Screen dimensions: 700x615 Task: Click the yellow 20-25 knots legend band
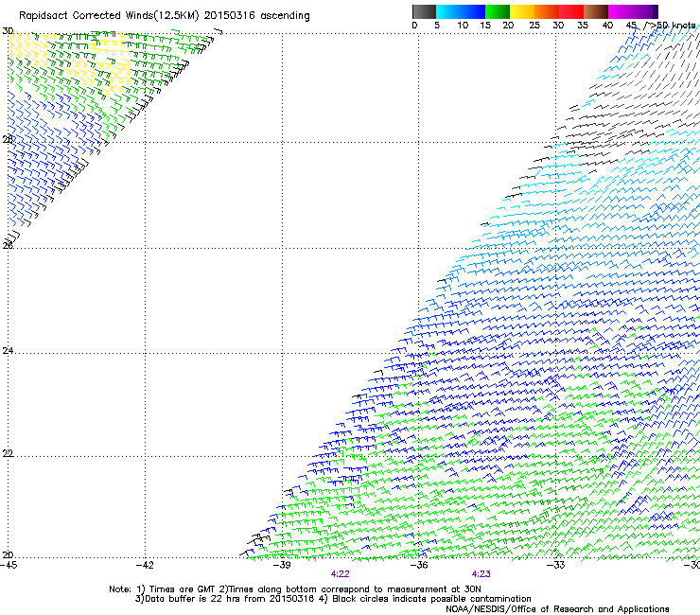tap(522, 11)
